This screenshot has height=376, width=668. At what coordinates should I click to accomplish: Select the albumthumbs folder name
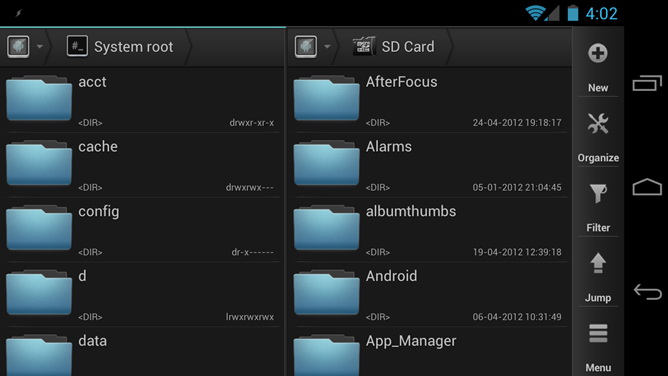click(x=411, y=211)
